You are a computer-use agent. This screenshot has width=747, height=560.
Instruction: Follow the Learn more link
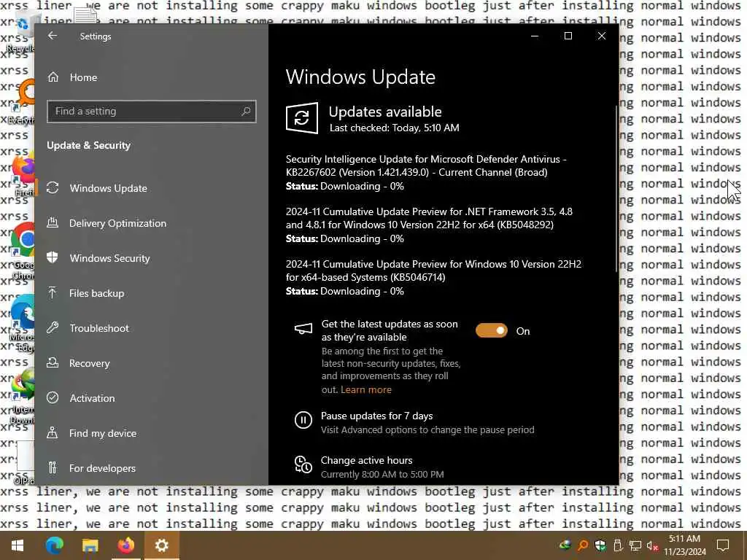366,389
